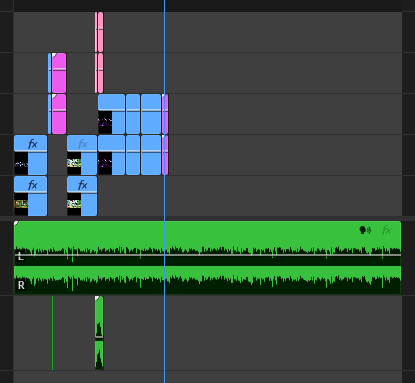
Task: Select the thin blue clip left of the third-track magenta clip
Action: pyautogui.click(x=50, y=114)
